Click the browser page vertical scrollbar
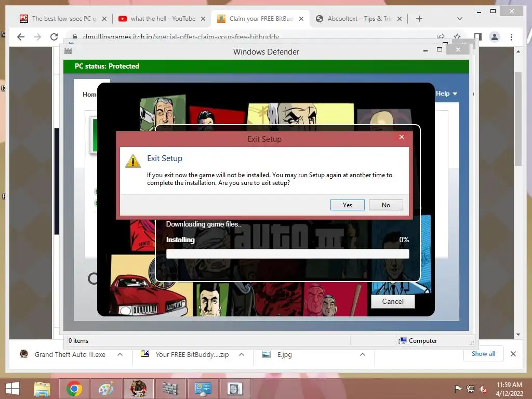 [518, 119]
